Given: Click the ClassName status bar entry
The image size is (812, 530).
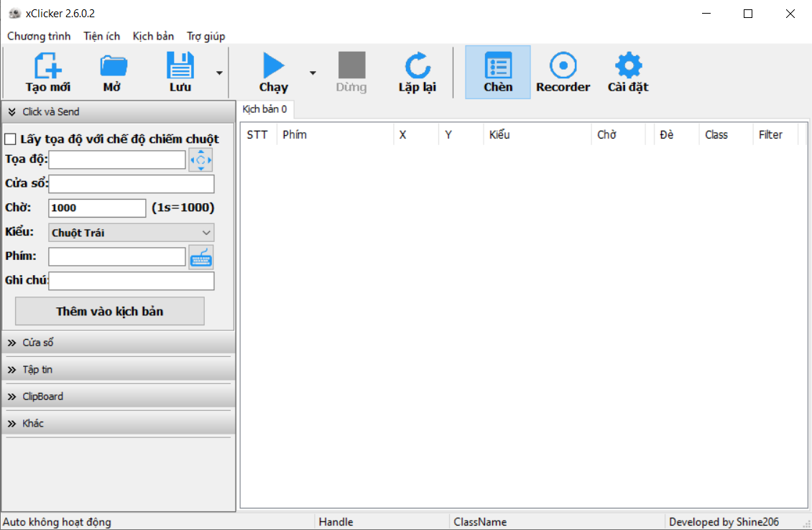Looking at the screenshot, I should click(480, 521).
